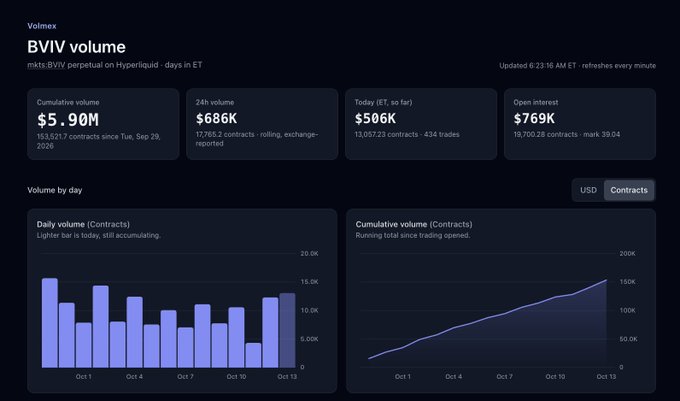Select the $686K 24h volume value
This screenshot has height=401, width=680.
(216, 118)
